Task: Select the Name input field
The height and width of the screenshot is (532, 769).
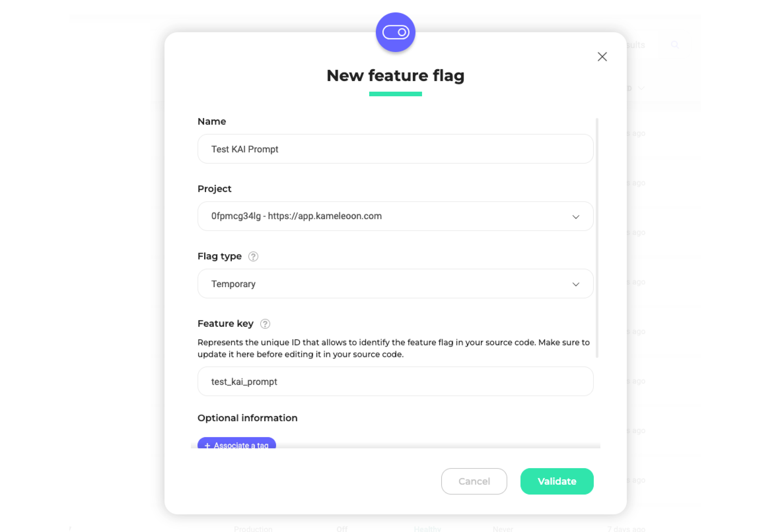Action: [x=395, y=149]
